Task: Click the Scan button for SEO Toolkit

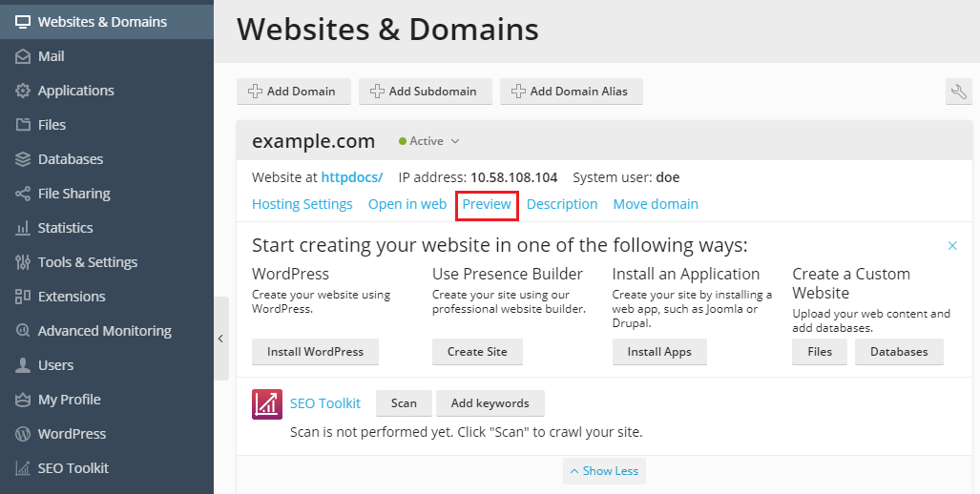Action: coord(404,403)
